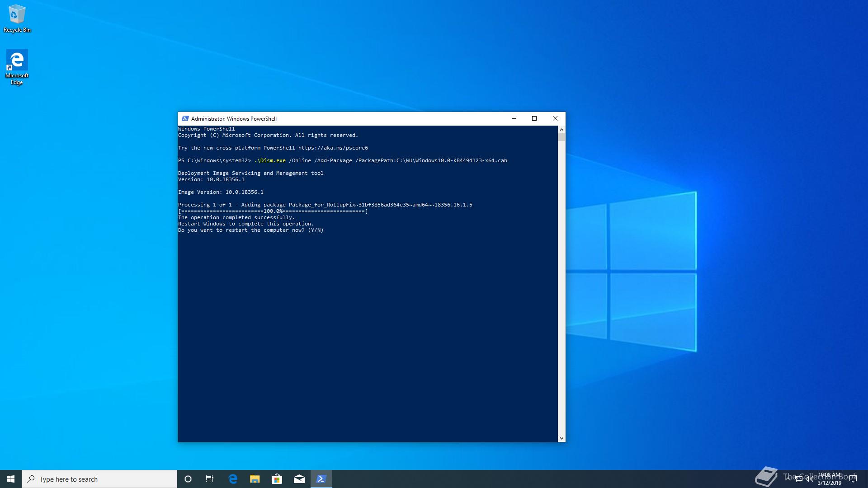Close the Administrator PowerShell window
Viewport: 868px width, 488px height.
pyautogui.click(x=555, y=118)
